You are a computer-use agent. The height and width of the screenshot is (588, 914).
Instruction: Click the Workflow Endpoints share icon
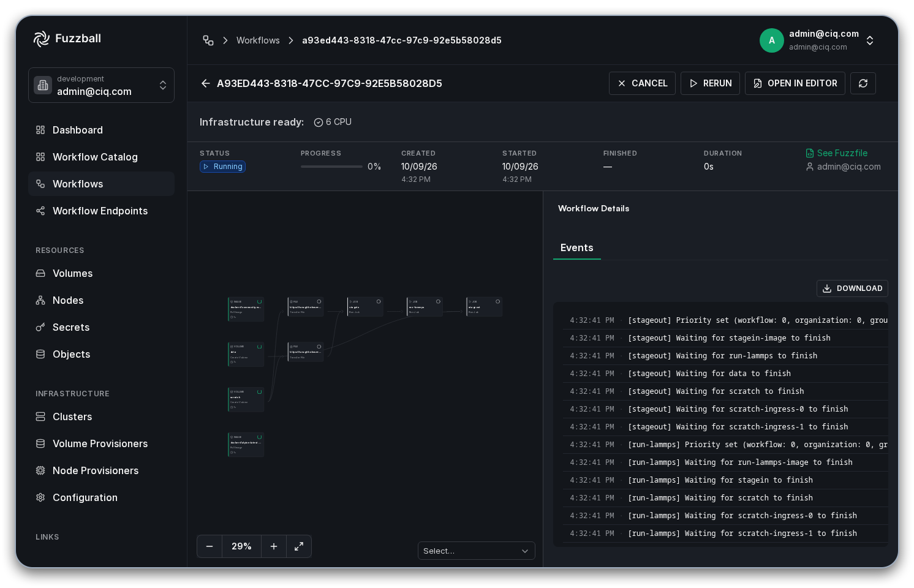[40, 211]
